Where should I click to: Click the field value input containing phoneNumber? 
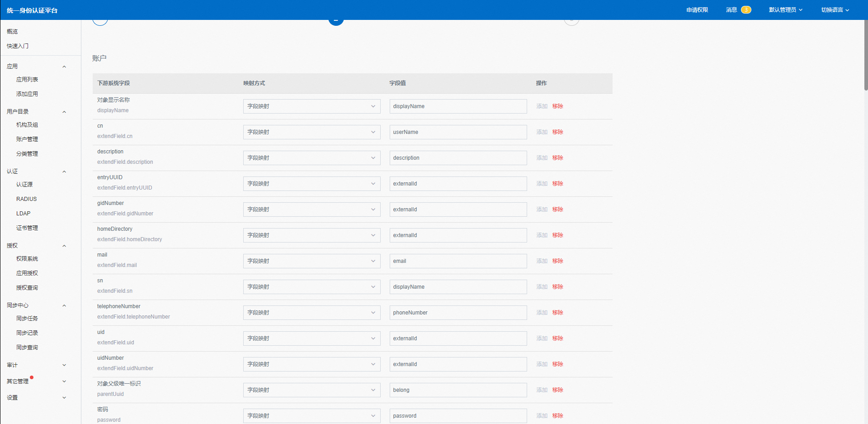pyautogui.click(x=458, y=313)
